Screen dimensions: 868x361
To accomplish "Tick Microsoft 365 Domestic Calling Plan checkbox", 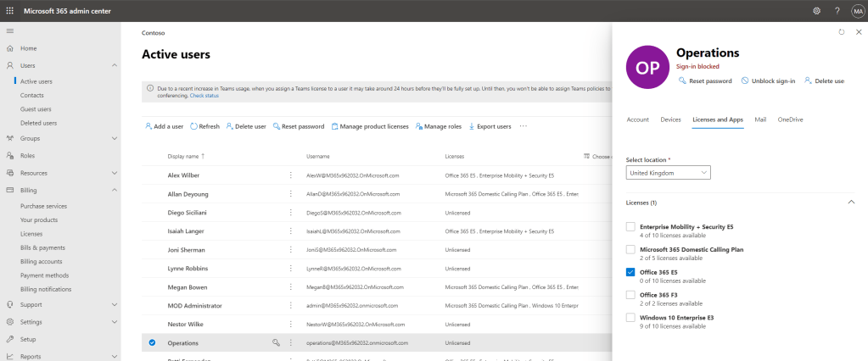I will click(630, 249).
